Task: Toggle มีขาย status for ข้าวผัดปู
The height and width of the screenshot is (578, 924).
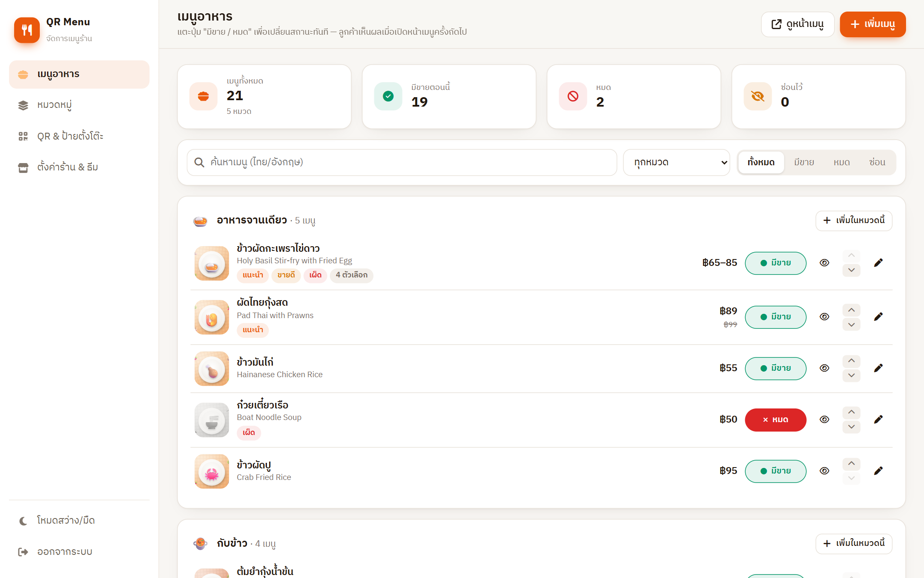Action: click(776, 471)
